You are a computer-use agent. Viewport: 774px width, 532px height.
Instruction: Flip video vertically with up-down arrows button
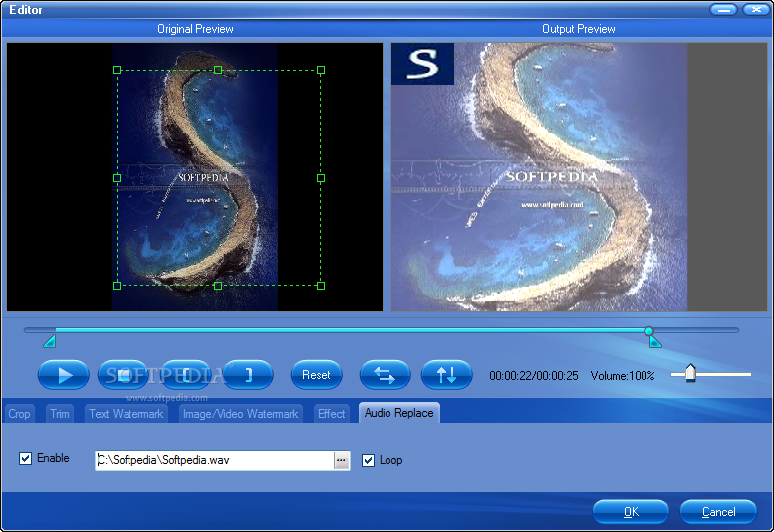pyautogui.click(x=446, y=375)
